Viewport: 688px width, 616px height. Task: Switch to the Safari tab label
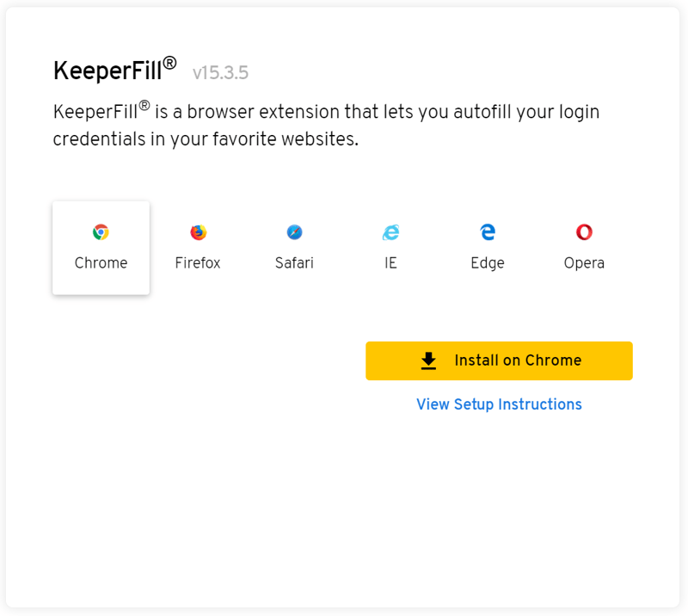pyautogui.click(x=294, y=263)
